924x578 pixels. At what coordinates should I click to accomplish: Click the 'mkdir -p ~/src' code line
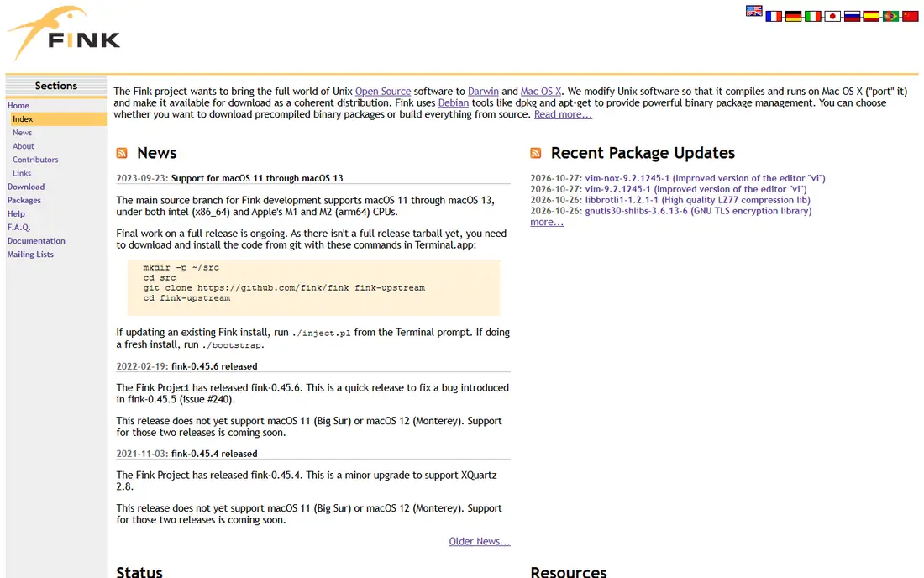(181, 267)
